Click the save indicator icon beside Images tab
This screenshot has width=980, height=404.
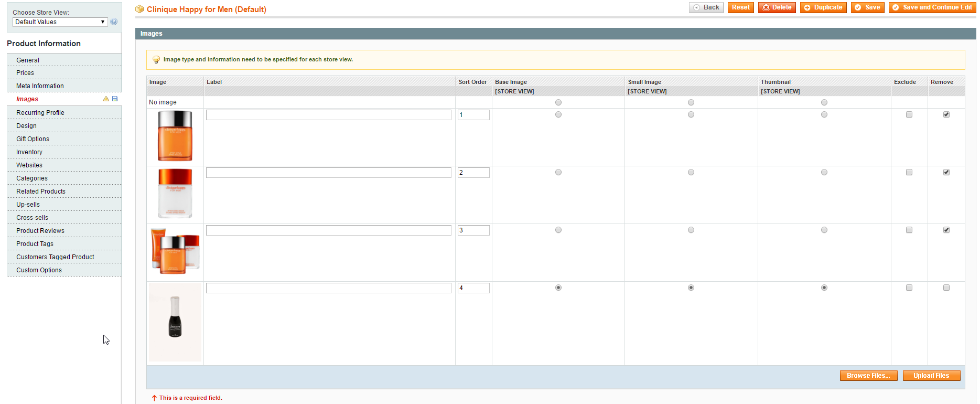pos(115,99)
